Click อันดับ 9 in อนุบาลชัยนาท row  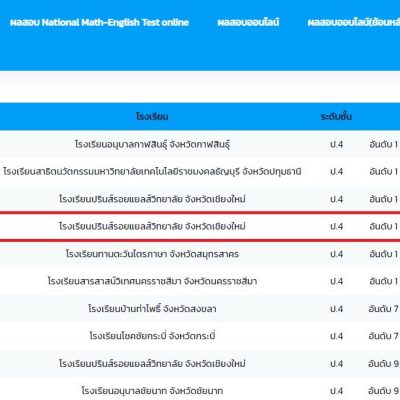(x=383, y=391)
